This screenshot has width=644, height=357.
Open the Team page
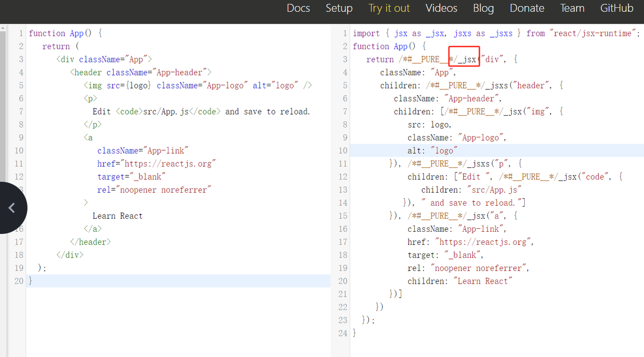point(573,8)
